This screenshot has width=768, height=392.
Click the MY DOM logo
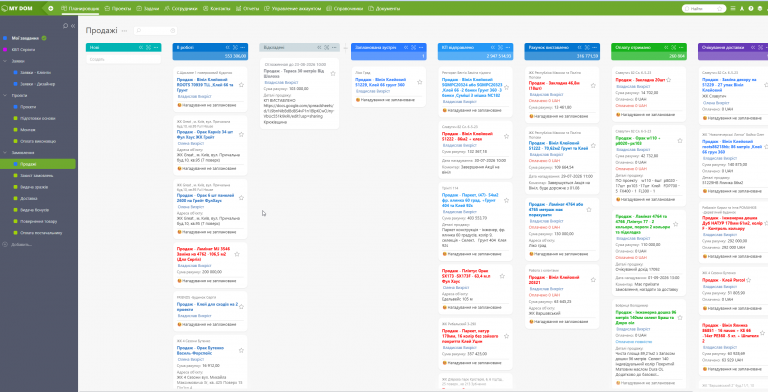pos(18,8)
